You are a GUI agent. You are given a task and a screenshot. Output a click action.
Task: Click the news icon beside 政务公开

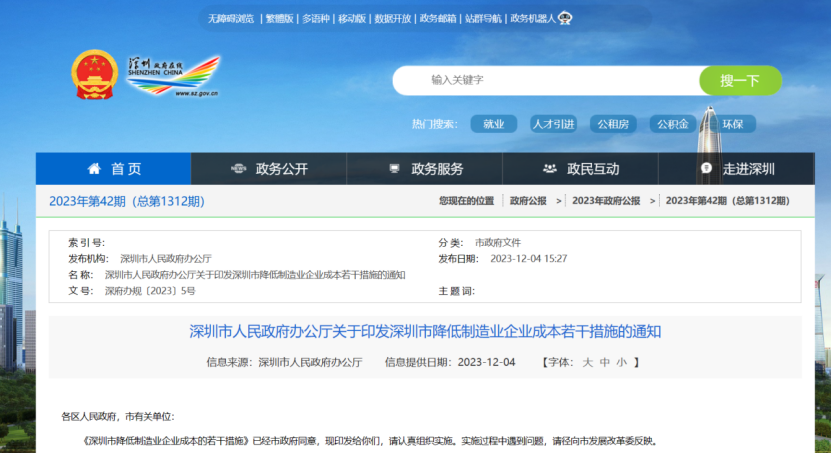click(238, 169)
